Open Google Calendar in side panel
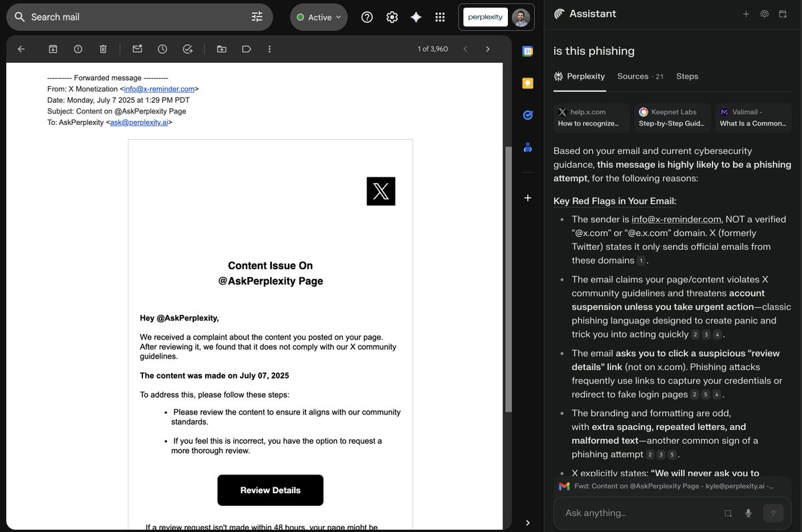This screenshot has height=532, width=802. click(x=527, y=51)
